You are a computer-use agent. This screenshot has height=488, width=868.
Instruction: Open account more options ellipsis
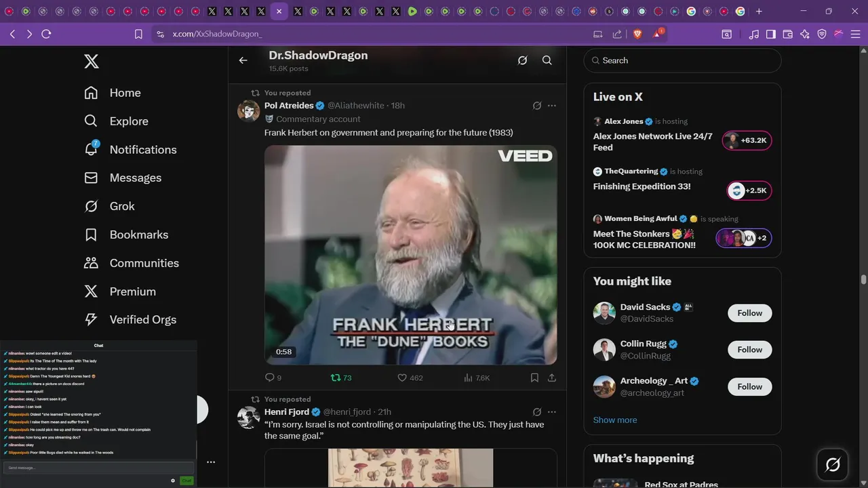click(x=211, y=462)
